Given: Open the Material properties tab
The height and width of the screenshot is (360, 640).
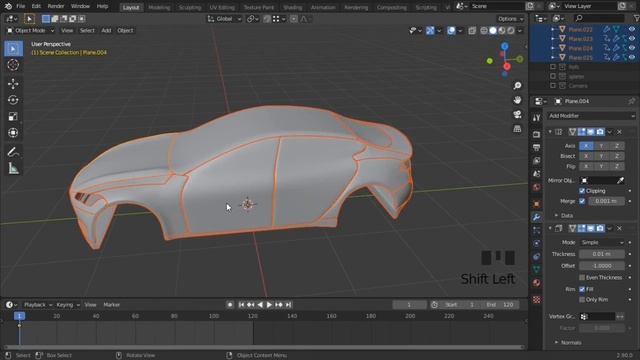Looking at the screenshot, I should click(x=537, y=283).
